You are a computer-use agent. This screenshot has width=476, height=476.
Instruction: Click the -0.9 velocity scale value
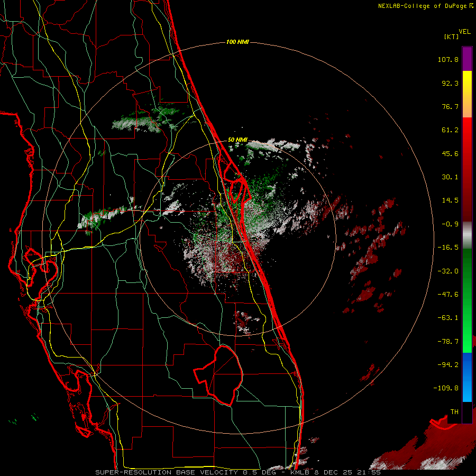point(450,224)
